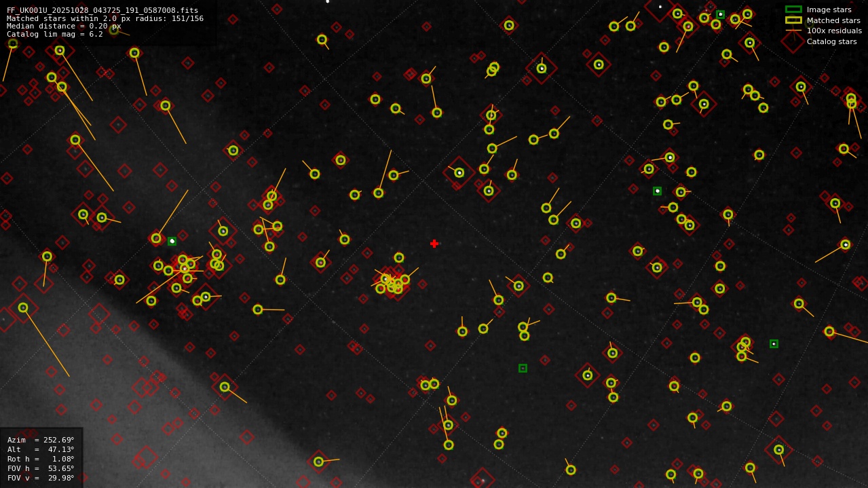Click the red center cross marker

coord(434,244)
